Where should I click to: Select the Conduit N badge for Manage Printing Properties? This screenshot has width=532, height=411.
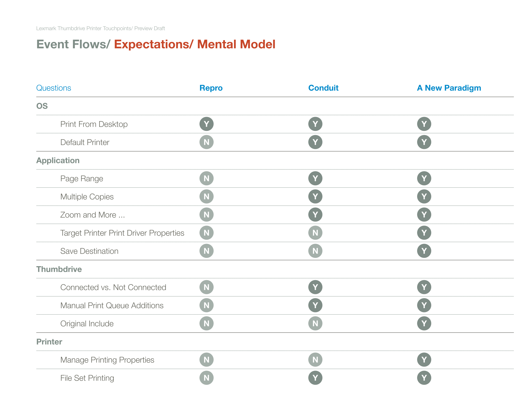coord(315,360)
